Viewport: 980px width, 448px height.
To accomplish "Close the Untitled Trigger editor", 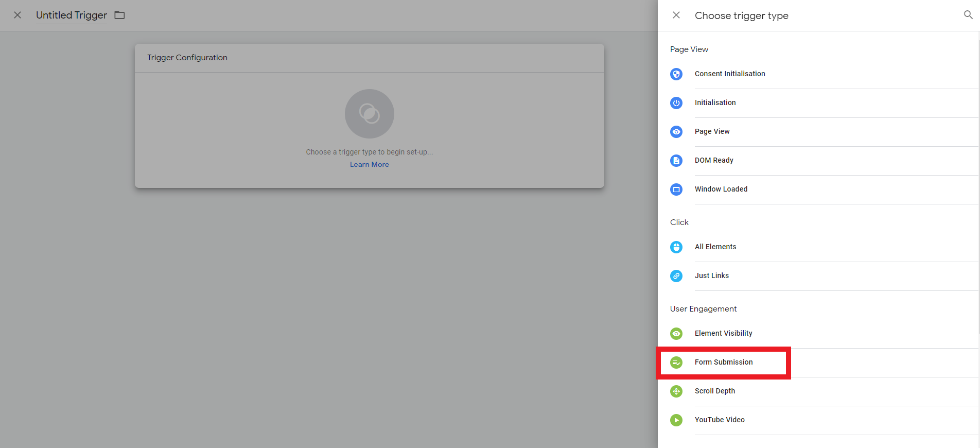I will click(x=17, y=15).
